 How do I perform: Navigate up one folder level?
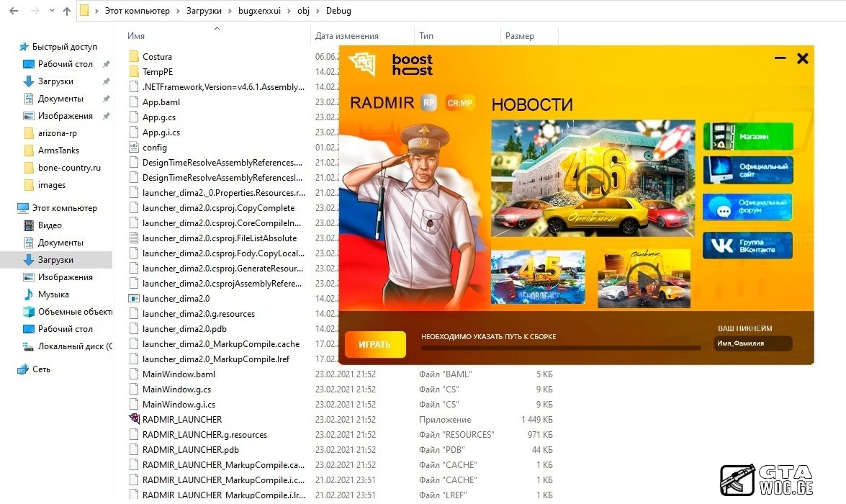click(x=67, y=12)
